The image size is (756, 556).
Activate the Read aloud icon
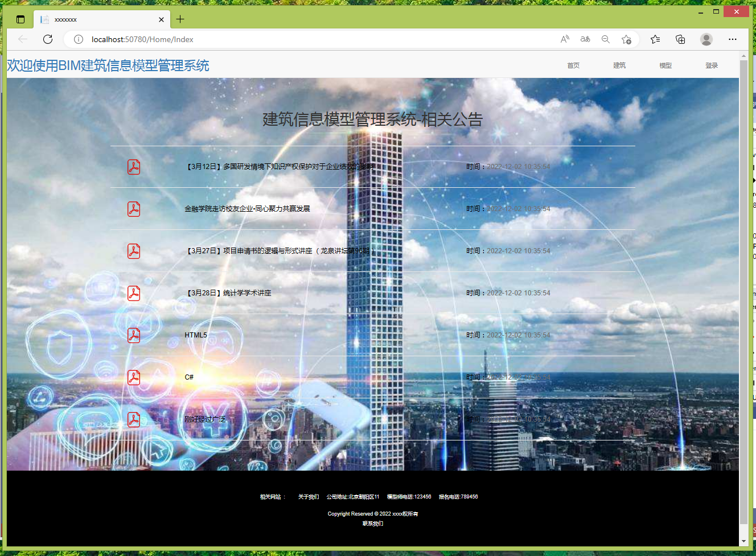tap(565, 39)
